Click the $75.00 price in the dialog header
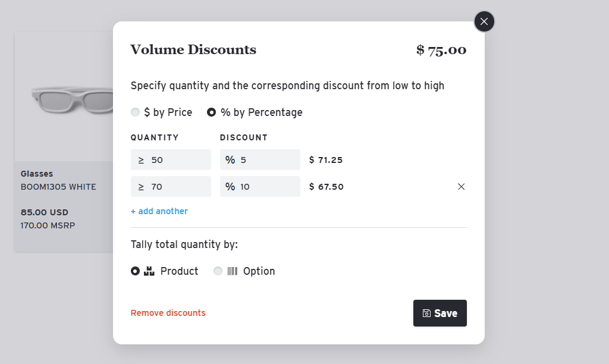The image size is (609, 364). pyautogui.click(x=441, y=50)
